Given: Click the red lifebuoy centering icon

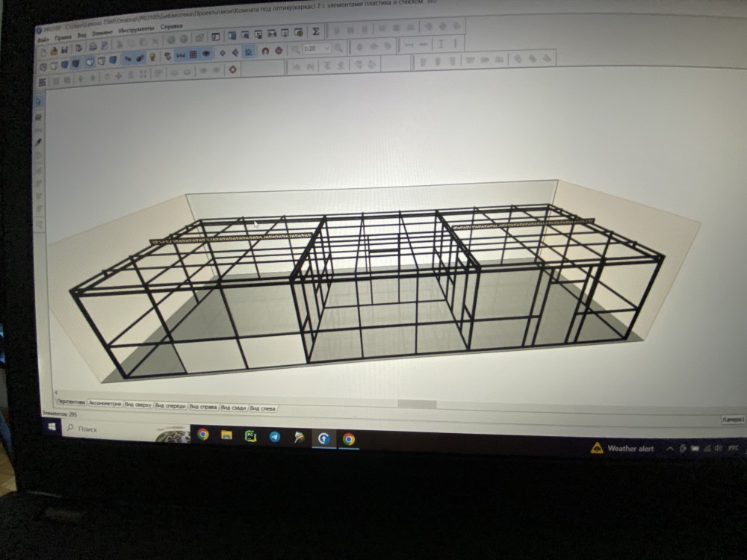Looking at the screenshot, I should click(232, 70).
